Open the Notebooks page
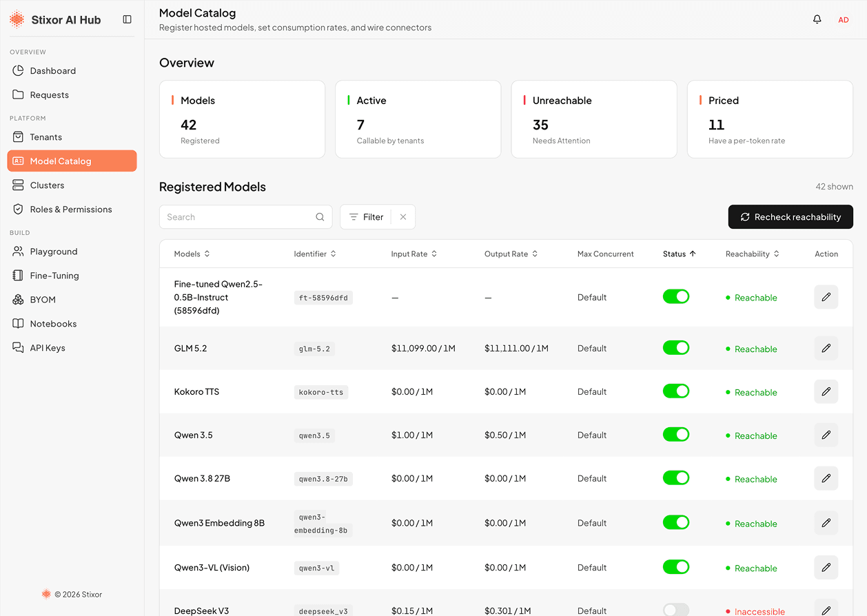Image resolution: width=867 pixels, height=616 pixels. tap(72, 324)
